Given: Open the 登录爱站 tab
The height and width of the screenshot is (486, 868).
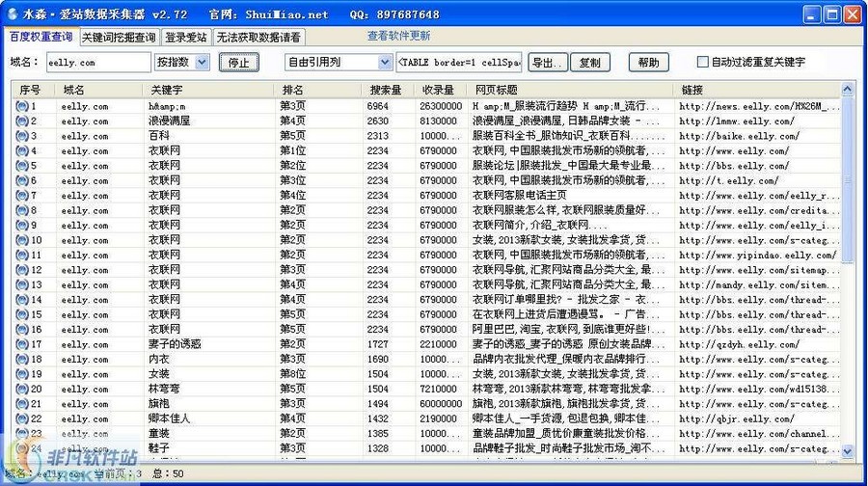Looking at the screenshot, I should [186, 38].
